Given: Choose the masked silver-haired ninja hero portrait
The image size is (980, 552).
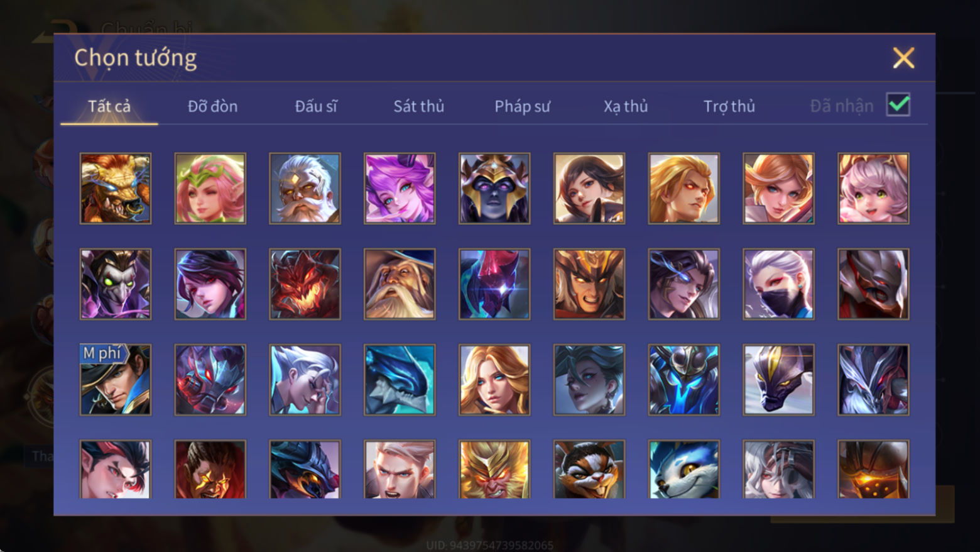Looking at the screenshot, I should coord(778,284).
